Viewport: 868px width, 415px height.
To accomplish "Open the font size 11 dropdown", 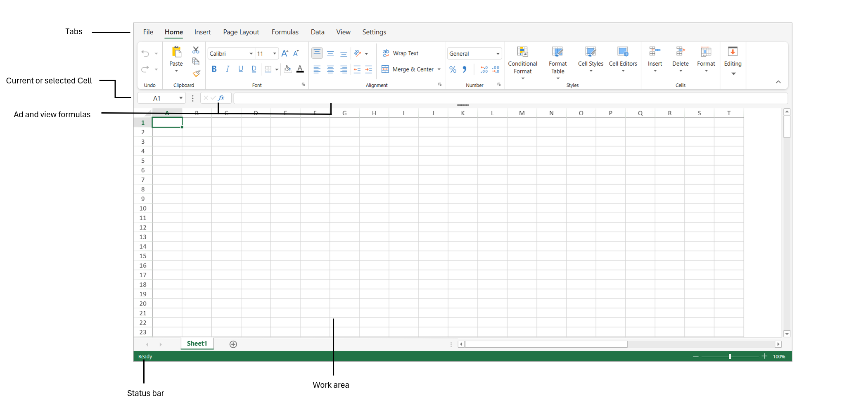I will coord(275,54).
